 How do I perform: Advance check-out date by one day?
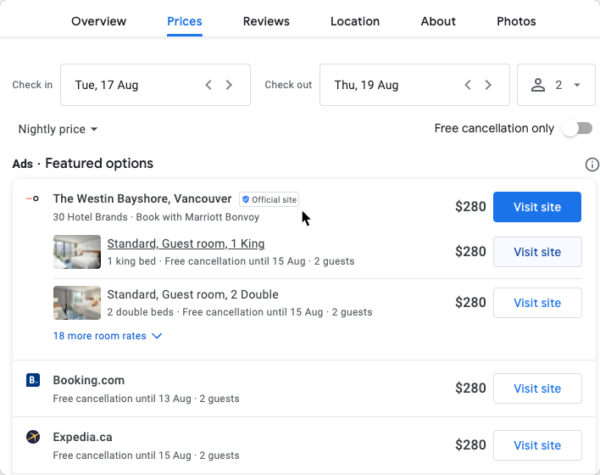488,85
